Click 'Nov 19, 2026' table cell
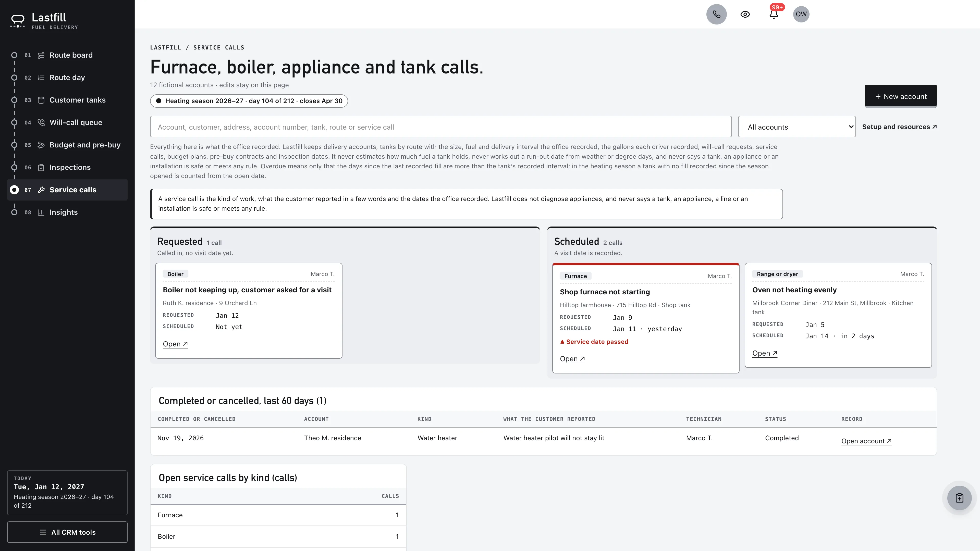Viewport: 980px width, 551px height. coord(180,438)
